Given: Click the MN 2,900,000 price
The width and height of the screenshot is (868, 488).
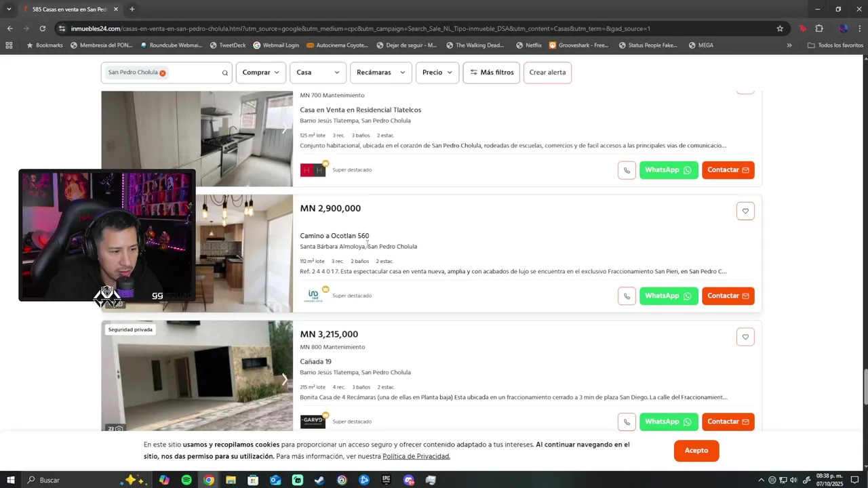Looking at the screenshot, I should [x=330, y=209].
